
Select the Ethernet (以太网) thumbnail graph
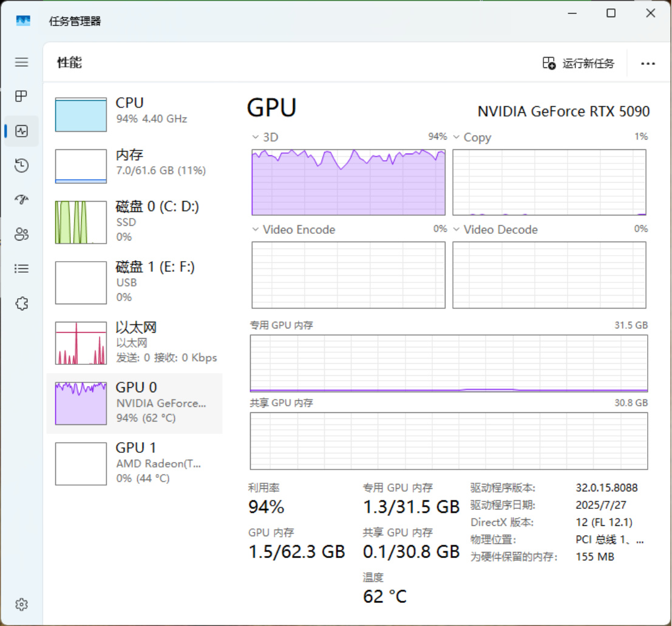tap(81, 343)
